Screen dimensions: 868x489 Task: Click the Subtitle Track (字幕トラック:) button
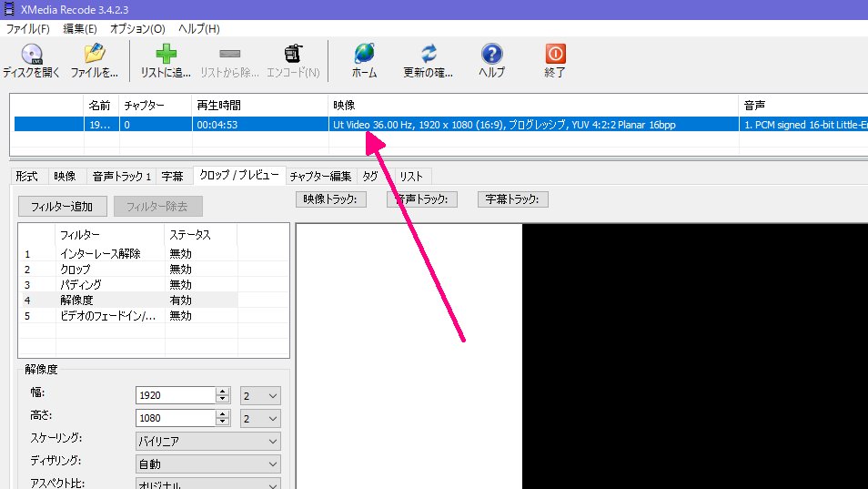tap(512, 199)
